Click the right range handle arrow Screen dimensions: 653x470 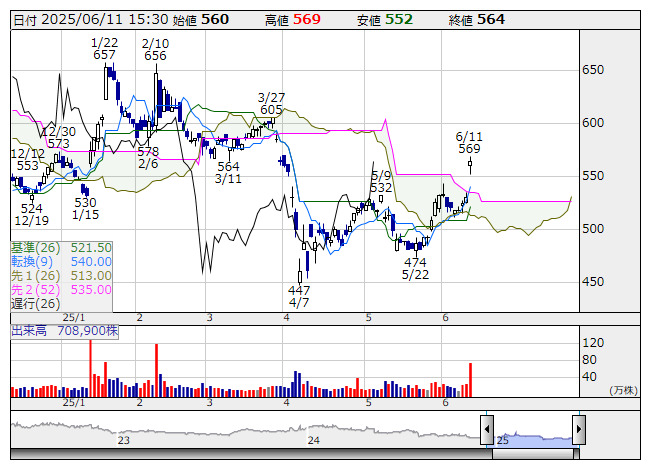pos(579,429)
